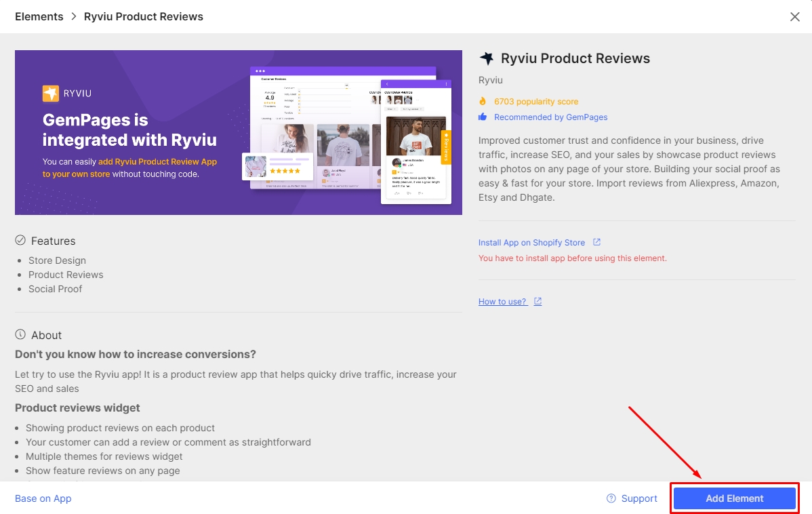This screenshot has height=514, width=812.
Task: Click the Add Element button
Action: click(x=734, y=498)
